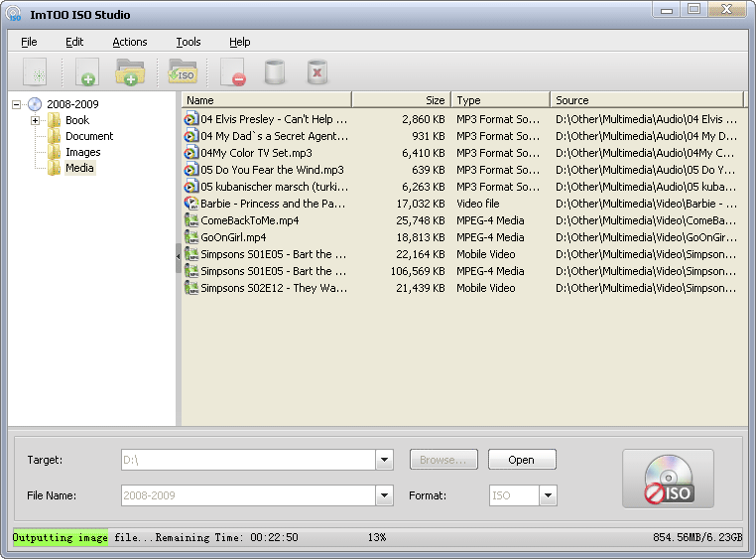756x559 pixels.
Task: Click the 106,569 KB size cell
Action: (x=418, y=271)
